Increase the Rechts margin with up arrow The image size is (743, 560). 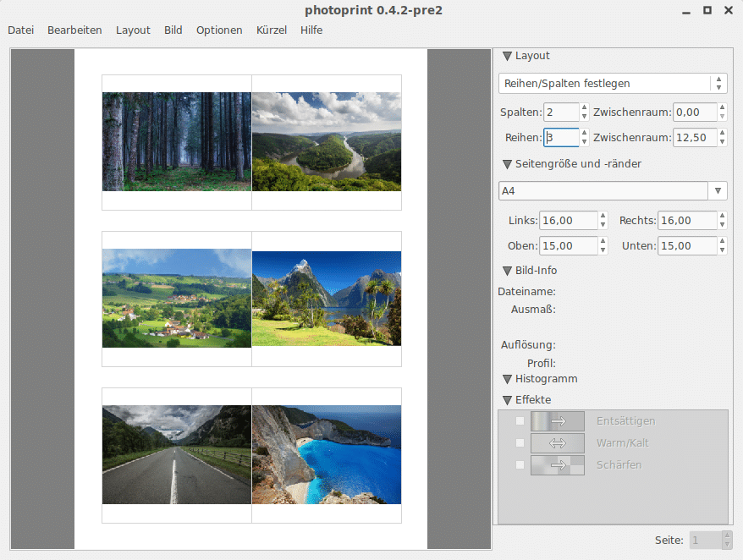(x=722, y=216)
